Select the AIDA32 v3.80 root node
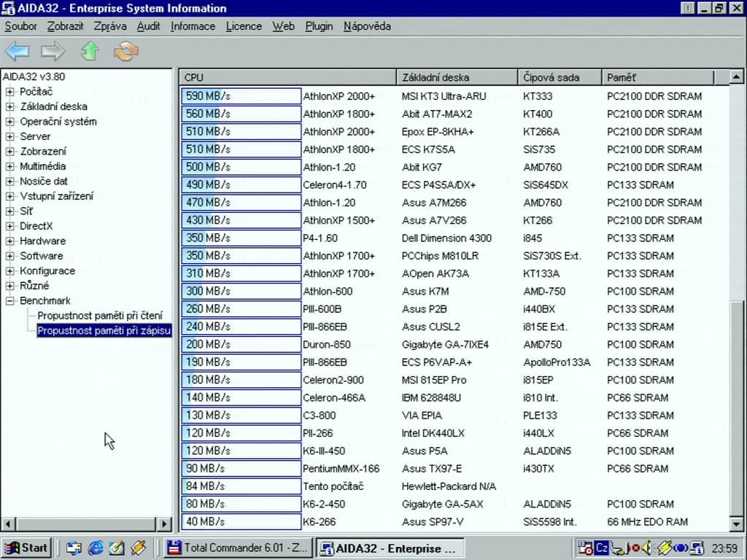This screenshot has height=560, width=747. pos(34,77)
